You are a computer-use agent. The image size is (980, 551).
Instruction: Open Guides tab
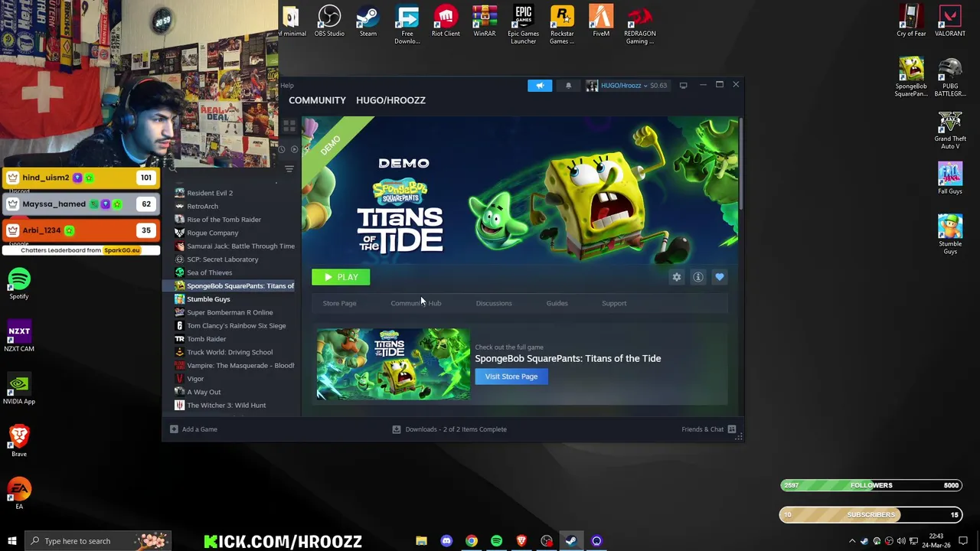pos(557,303)
